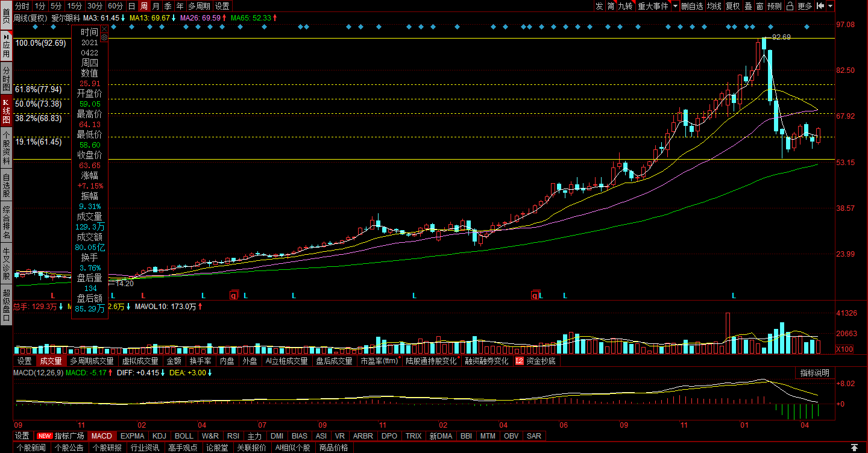This screenshot has width=868, height=453.
Task: Select 日 daily timeframe
Action: 131,6
